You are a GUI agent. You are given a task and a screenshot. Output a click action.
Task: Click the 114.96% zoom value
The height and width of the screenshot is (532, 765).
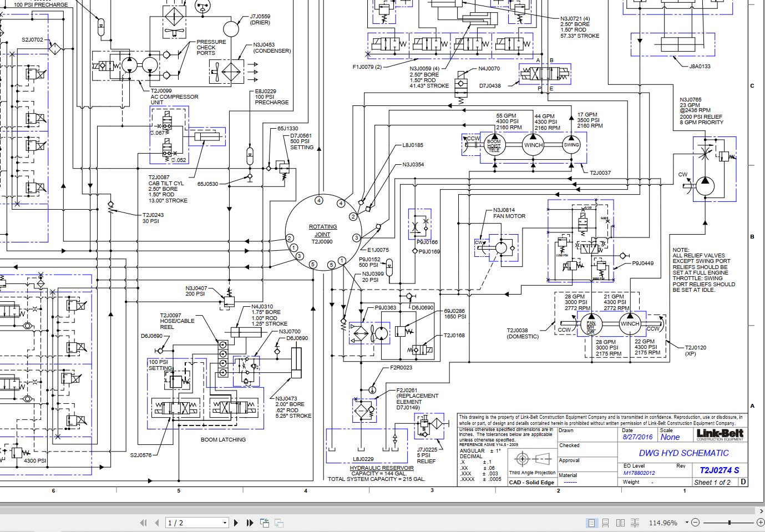pyautogui.click(x=663, y=523)
